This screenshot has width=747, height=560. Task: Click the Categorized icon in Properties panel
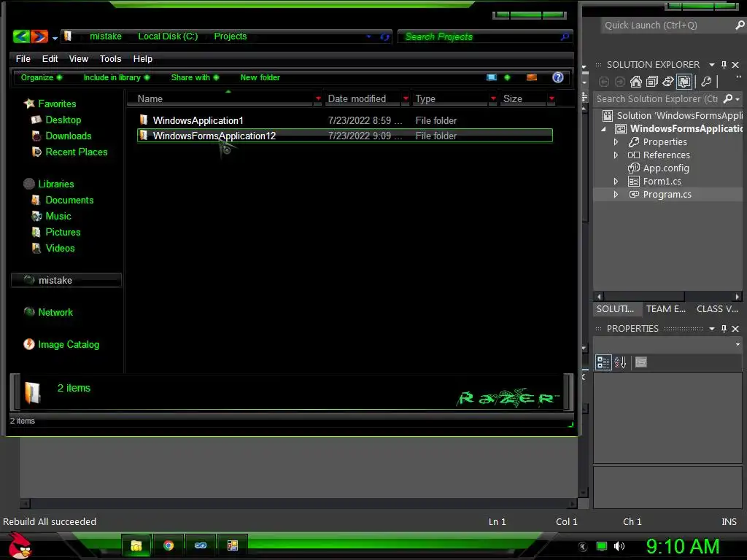603,362
